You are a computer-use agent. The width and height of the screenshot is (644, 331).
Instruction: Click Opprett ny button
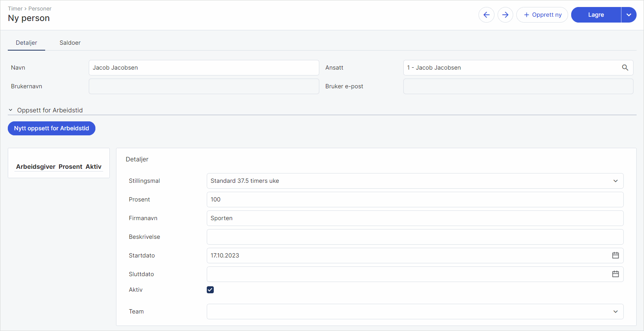point(542,15)
